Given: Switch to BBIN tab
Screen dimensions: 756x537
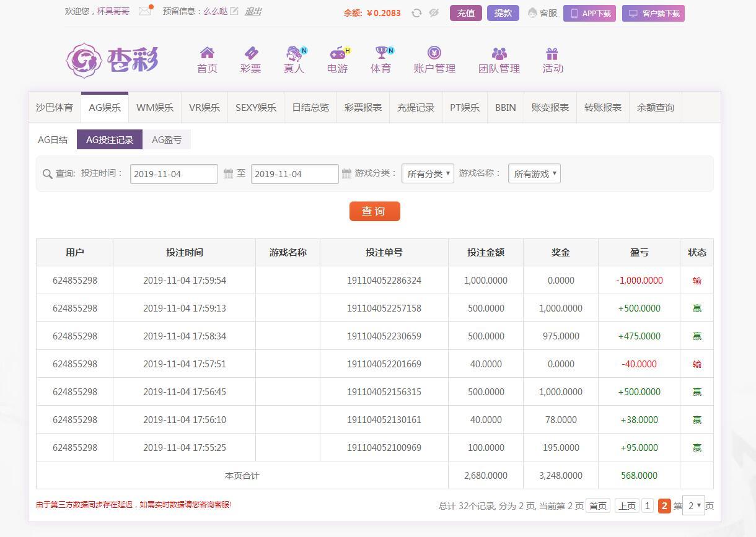Looking at the screenshot, I should (x=506, y=107).
